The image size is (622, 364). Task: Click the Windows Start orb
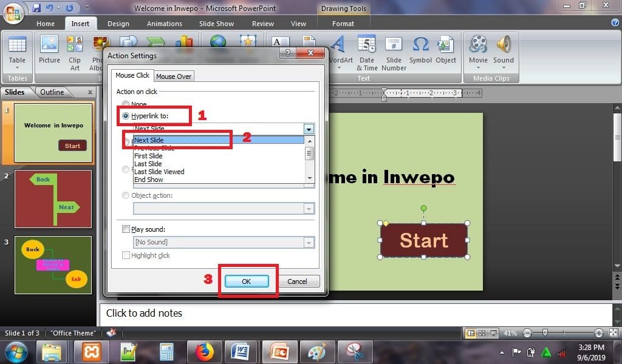coord(16,352)
